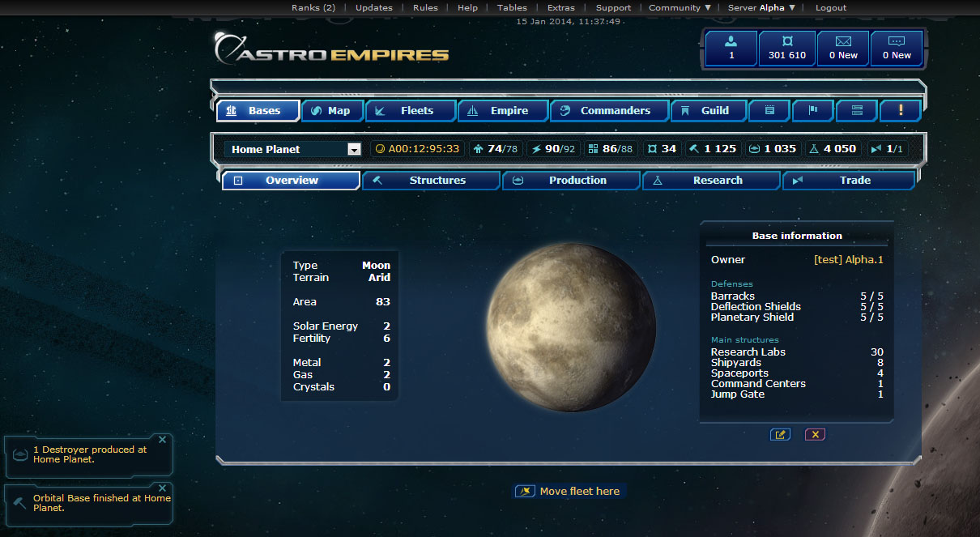This screenshot has height=537, width=980.
Task: Open the Support link
Action: click(613, 8)
